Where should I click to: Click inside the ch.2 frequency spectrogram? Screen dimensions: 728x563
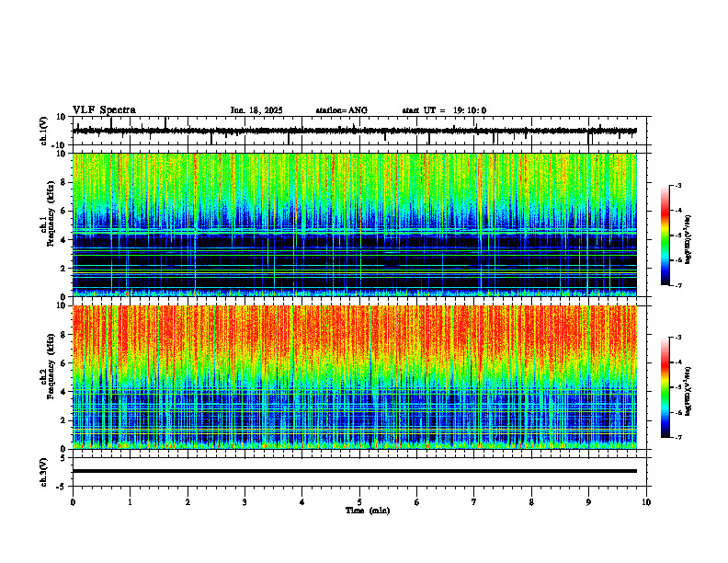354,377
